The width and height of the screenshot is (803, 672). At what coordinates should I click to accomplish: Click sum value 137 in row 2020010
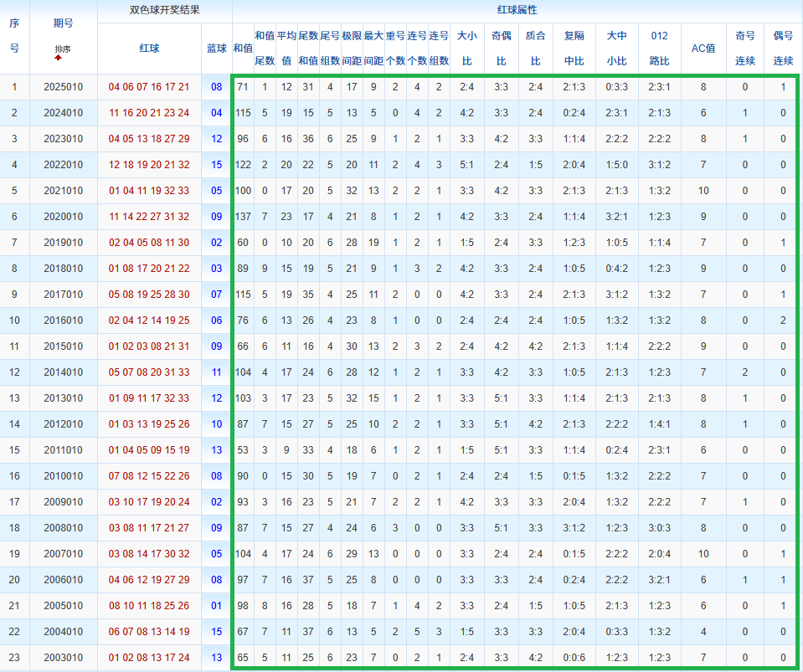[243, 217]
